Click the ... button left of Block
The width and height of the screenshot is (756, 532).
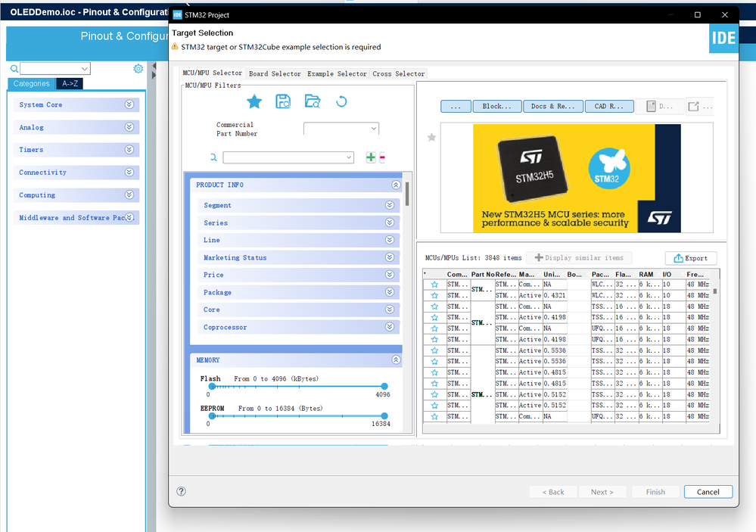coord(456,106)
